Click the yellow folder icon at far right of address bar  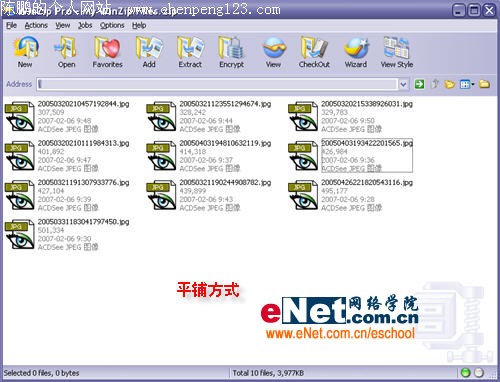click(484, 84)
